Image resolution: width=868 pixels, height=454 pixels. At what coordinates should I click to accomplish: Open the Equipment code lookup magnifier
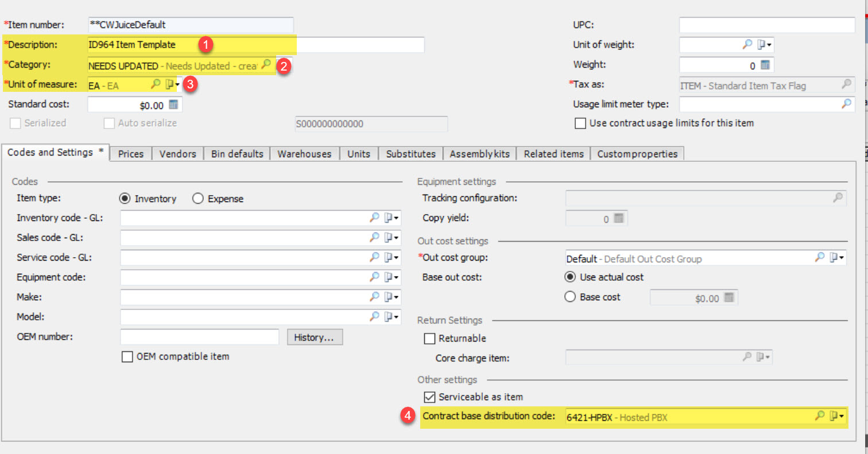coord(374,277)
